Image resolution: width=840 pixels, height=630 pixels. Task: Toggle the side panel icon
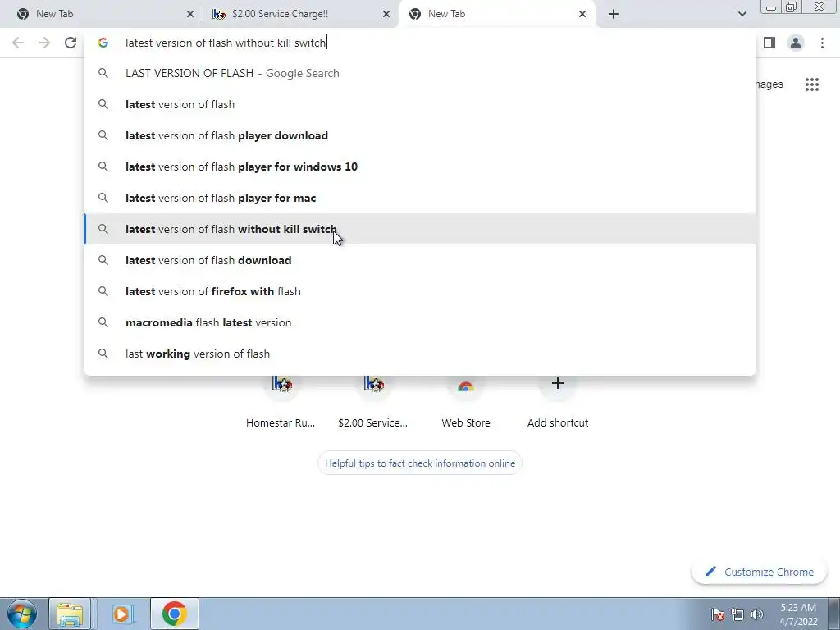click(769, 43)
